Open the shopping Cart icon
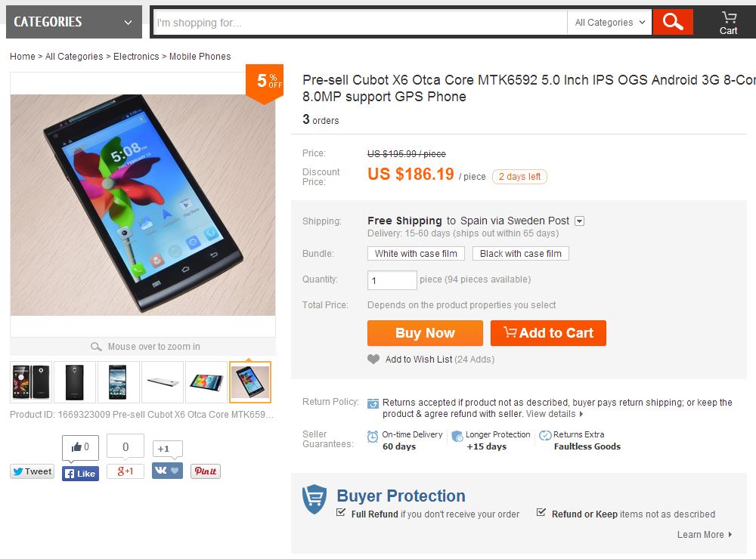 728,22
